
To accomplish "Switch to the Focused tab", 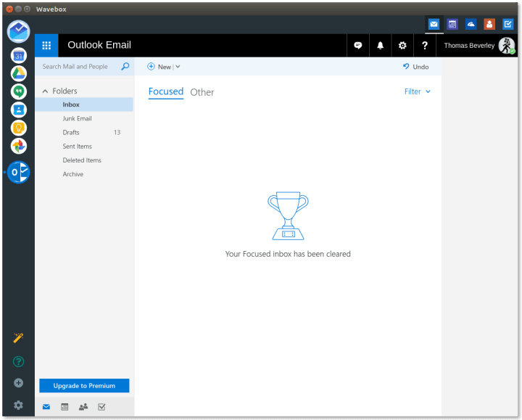I will pyautogui.click(x=166, y=91).
